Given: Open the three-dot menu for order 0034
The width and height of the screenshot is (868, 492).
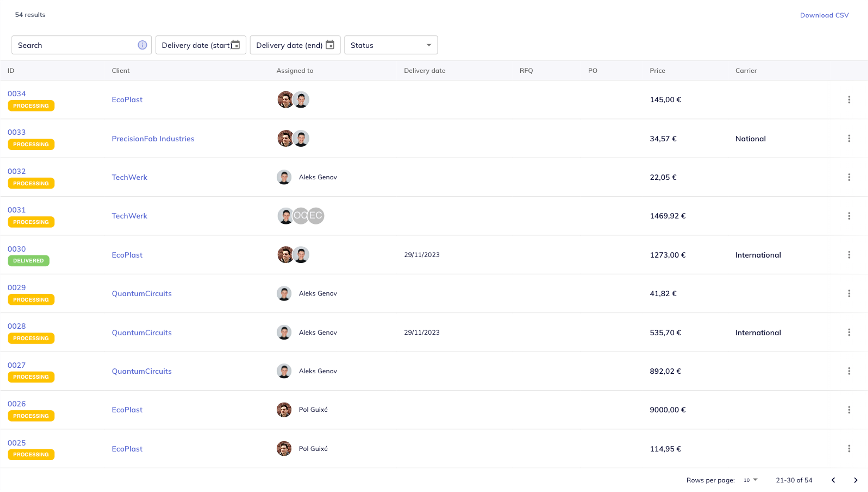Looking at the screenshot, I should (849, 99).
